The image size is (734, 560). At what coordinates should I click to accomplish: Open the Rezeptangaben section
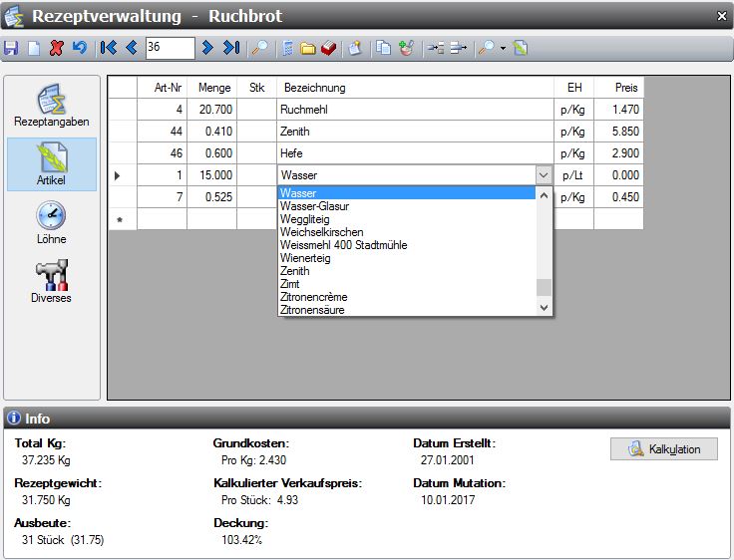(x=51, y=106)
